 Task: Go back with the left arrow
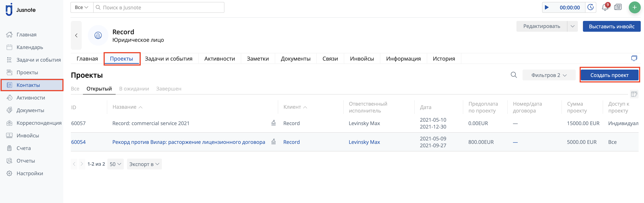tap(76, 35)
